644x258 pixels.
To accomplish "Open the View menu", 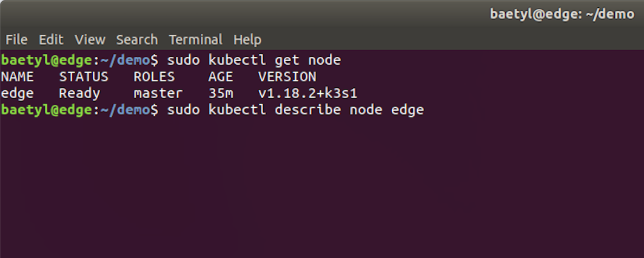I will [x=90, y=40].
